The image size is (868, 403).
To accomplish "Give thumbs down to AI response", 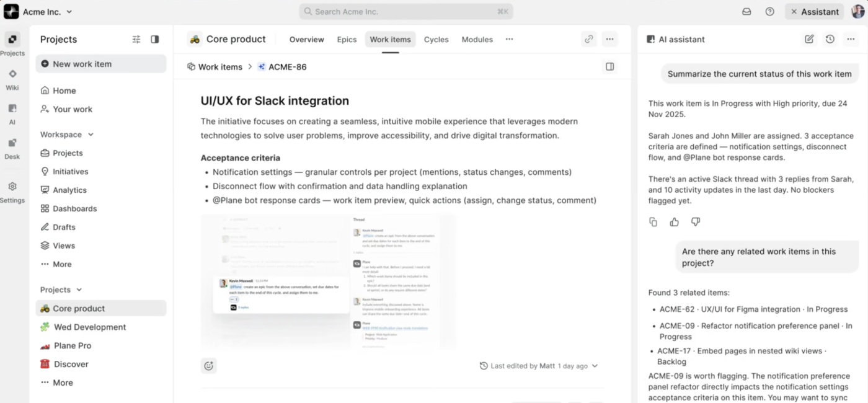I will 696,222.
